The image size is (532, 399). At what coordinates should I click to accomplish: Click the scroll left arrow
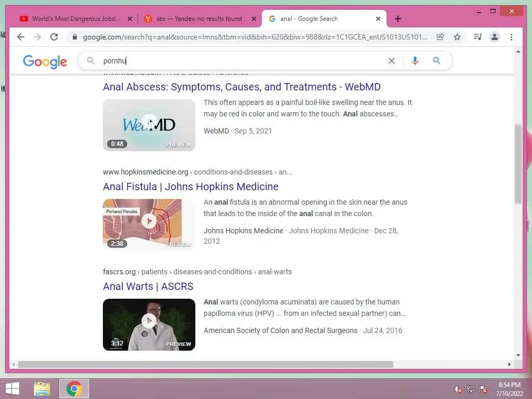(x=14, y=364)
